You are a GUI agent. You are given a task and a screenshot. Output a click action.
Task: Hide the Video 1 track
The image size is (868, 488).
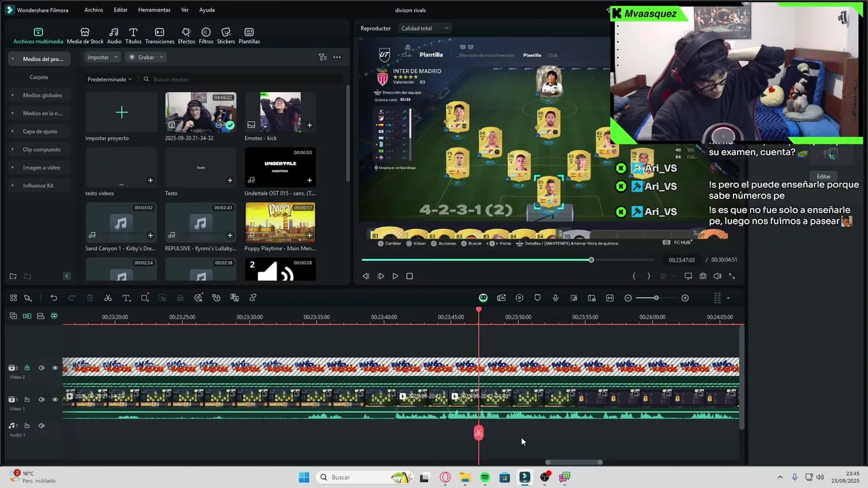[55, 399]
